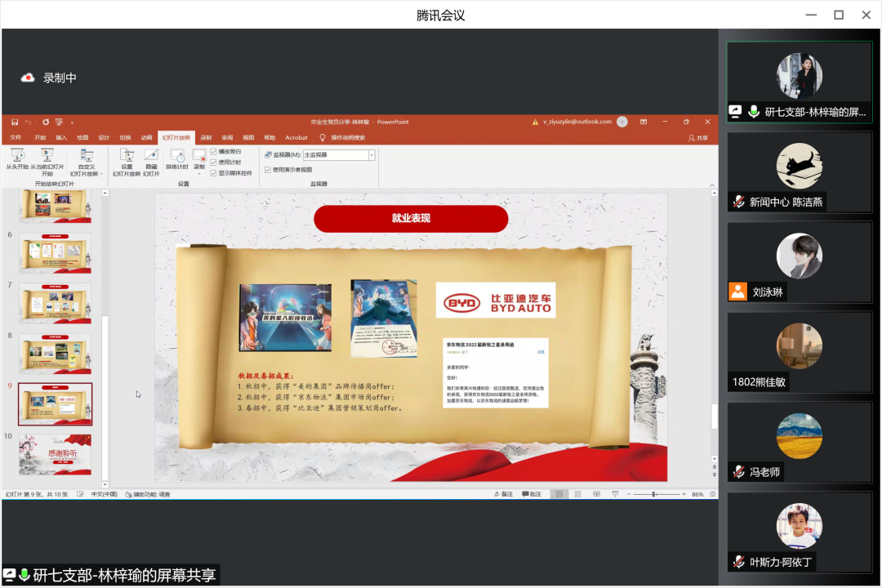882x588 pixels.
Task: Switch to the 插入 ribbon tab
Action: 61,138
